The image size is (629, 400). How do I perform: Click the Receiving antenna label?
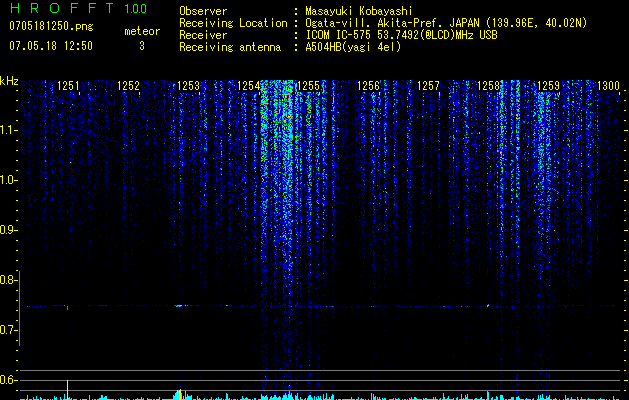tap(230, 47)
